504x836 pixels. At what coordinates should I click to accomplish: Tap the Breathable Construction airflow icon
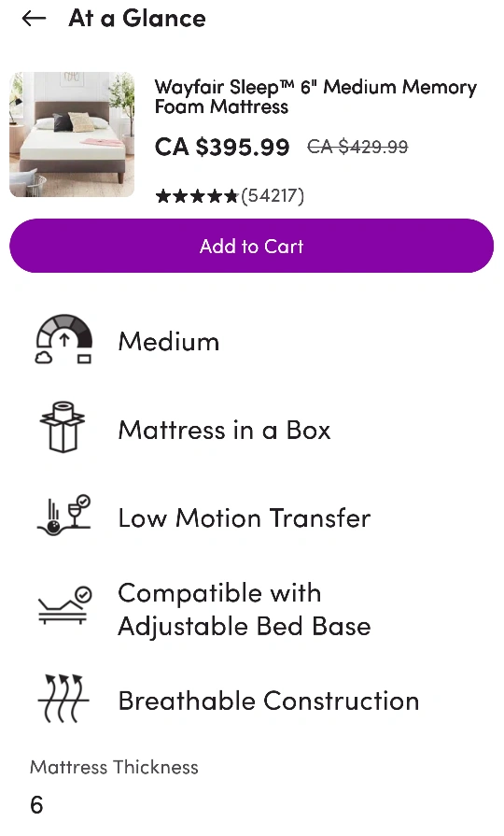click(63, 699)
